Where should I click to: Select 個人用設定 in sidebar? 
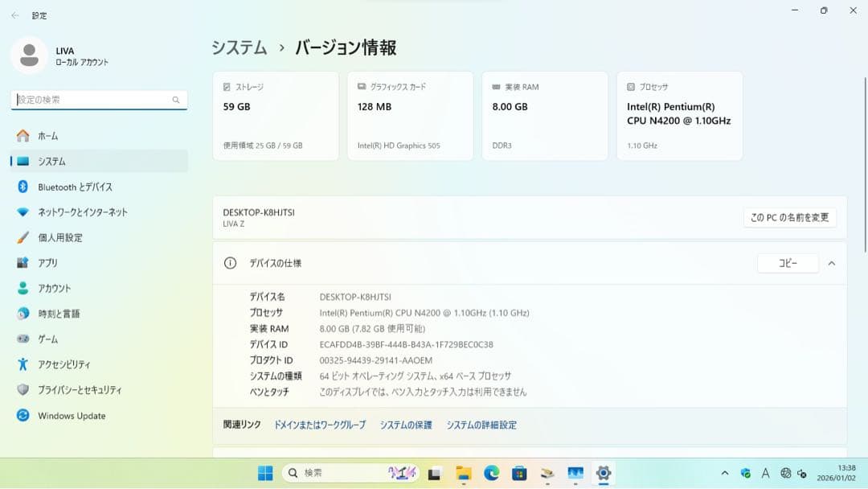tap(99, 237)
